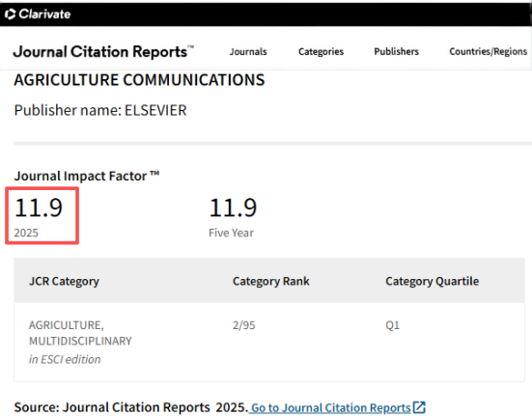Click the 2/95 category rank cell
Image resolution: width=532 pixels, height=416 pixels.
(244, 325)
